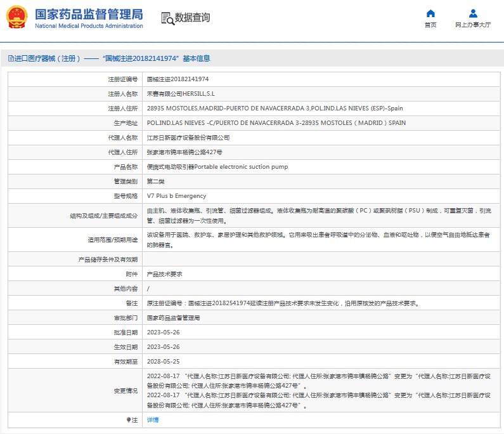Image resolution: width=504 pixels, height=434 pixels.
Task: Click the person icon for 网上办事大厅
Action: [x=473, y=13]
